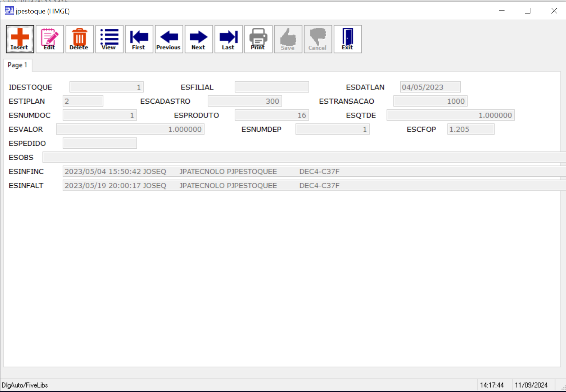
Task: Select the ESCADASTRO field showing 300
Action: coord(244,101)
